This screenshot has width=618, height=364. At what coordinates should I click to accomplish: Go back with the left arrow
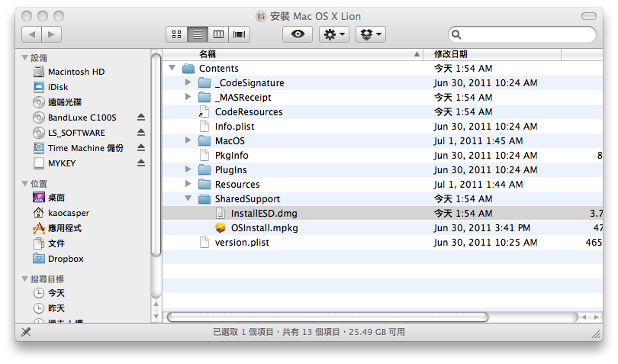pos(31,34)
